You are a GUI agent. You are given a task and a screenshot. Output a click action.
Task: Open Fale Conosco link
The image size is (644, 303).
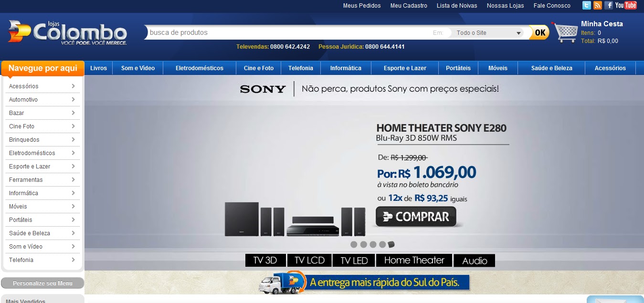click(x=552, y=6)
